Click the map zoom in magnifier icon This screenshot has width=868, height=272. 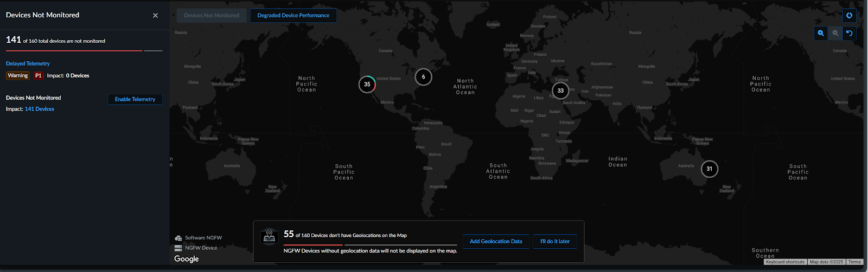pyautogui.click(x=821, y=33)
